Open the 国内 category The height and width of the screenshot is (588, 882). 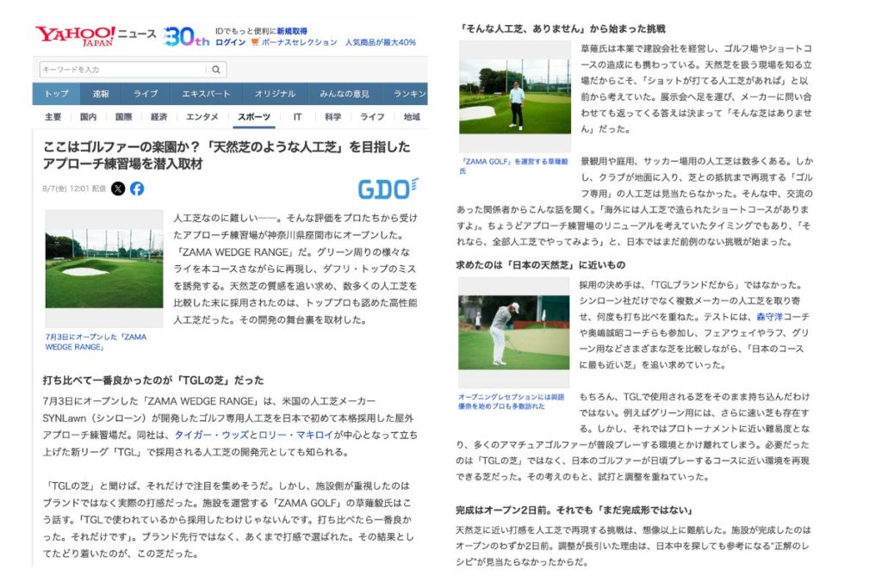coord(89,117)
